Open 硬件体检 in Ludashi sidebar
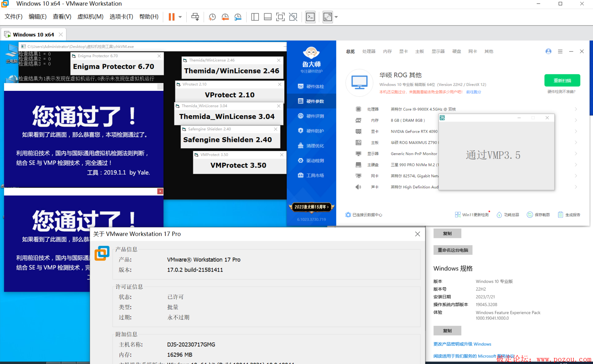593x364 pixels. click(311, 86)
